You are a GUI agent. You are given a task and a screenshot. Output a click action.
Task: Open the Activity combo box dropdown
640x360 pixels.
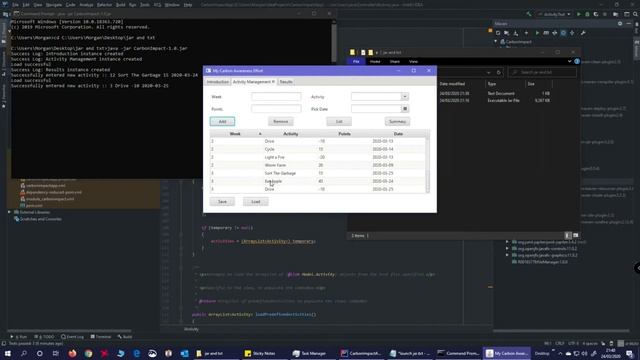404,97
